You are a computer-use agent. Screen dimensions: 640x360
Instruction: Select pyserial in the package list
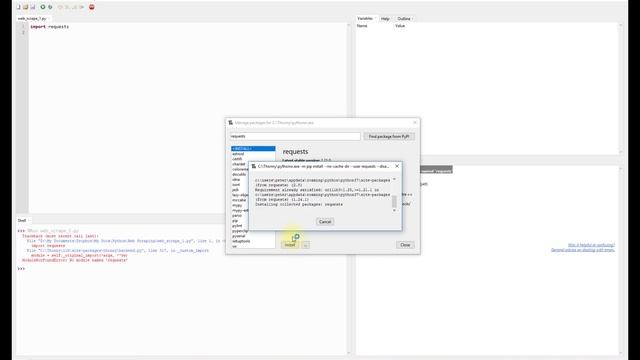239,236
